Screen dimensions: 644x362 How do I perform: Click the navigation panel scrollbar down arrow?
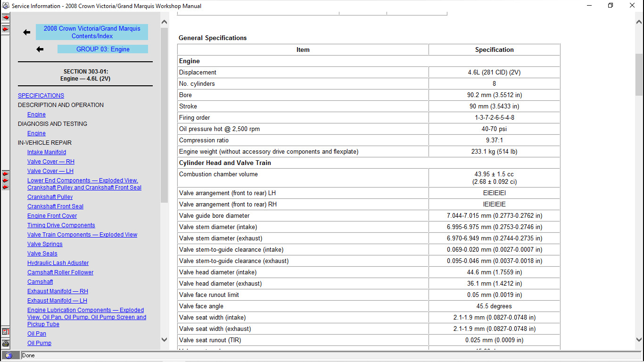pos(164,339)
